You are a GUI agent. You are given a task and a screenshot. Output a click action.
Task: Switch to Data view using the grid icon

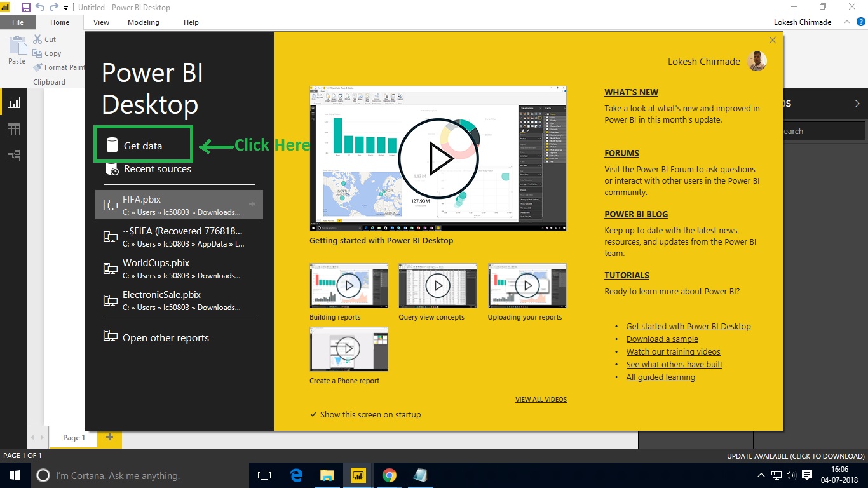coord(14,129)
